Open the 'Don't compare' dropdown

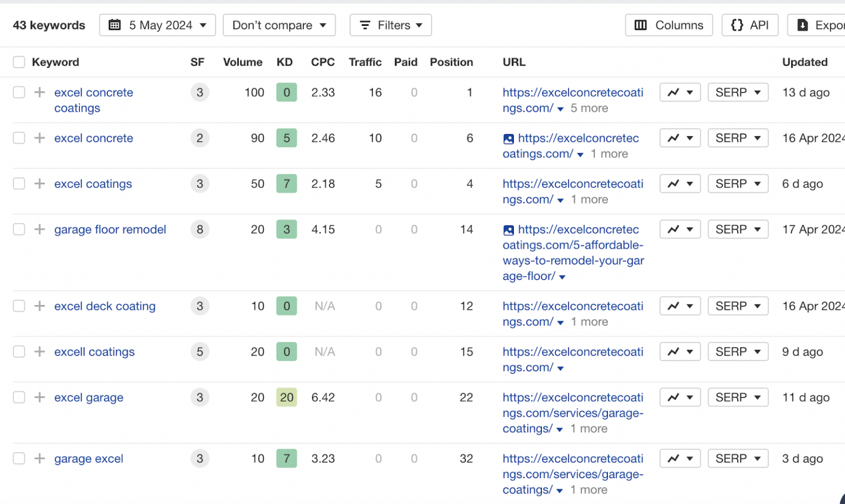279,25
